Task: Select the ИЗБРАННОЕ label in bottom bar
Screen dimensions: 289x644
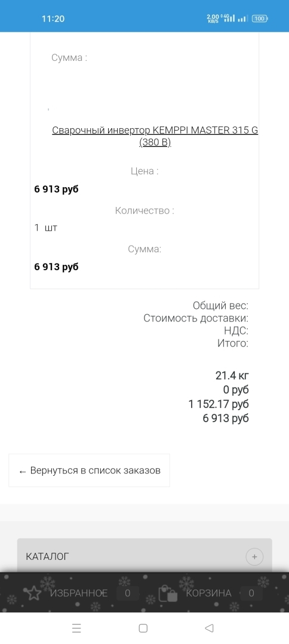Action: [79, 593]
